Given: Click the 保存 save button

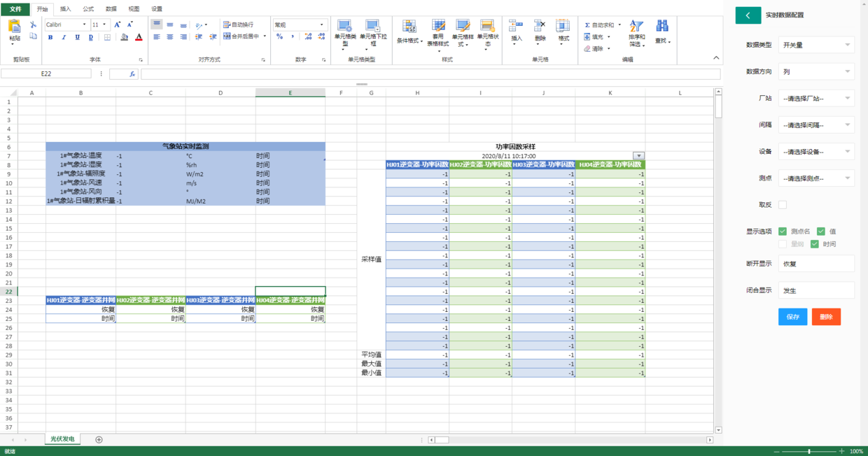Looking at the screenshot, I should pyautogui.click(x=792, y=317).
